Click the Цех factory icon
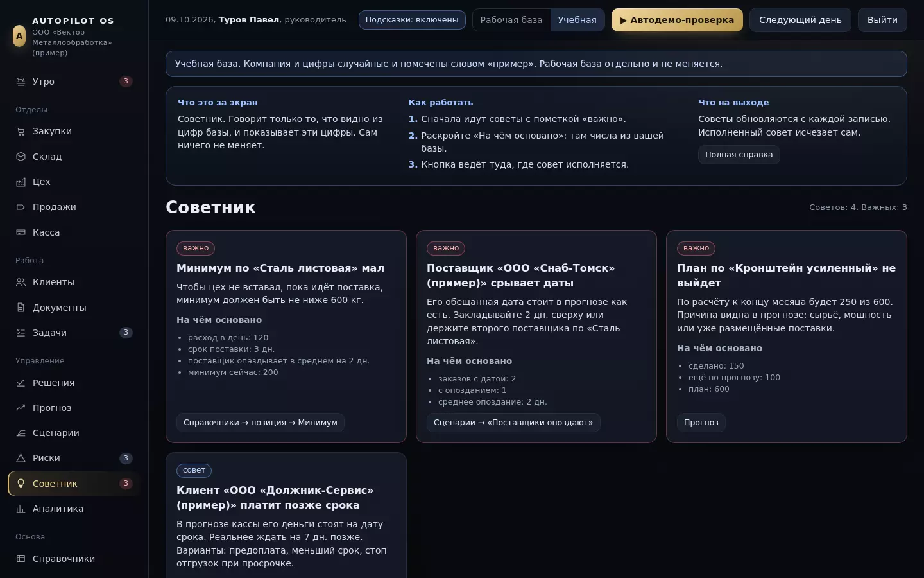The width and height of the screenshot is (924, 578). pos(21,182)
